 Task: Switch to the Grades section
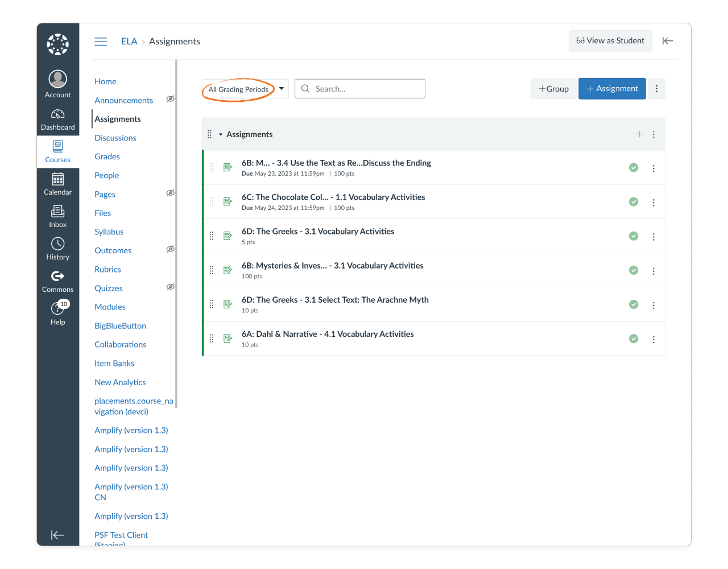[x=107, y=156]
